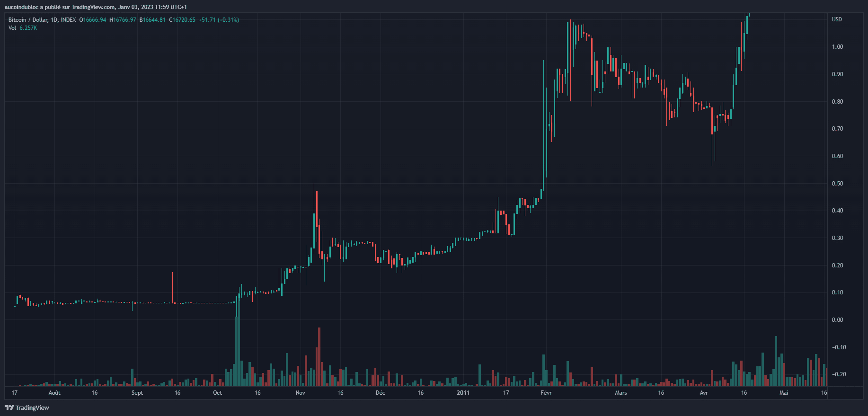868x416 pixels.
Task: Click the 0.00 price axis label
Action: pos(837,320)
